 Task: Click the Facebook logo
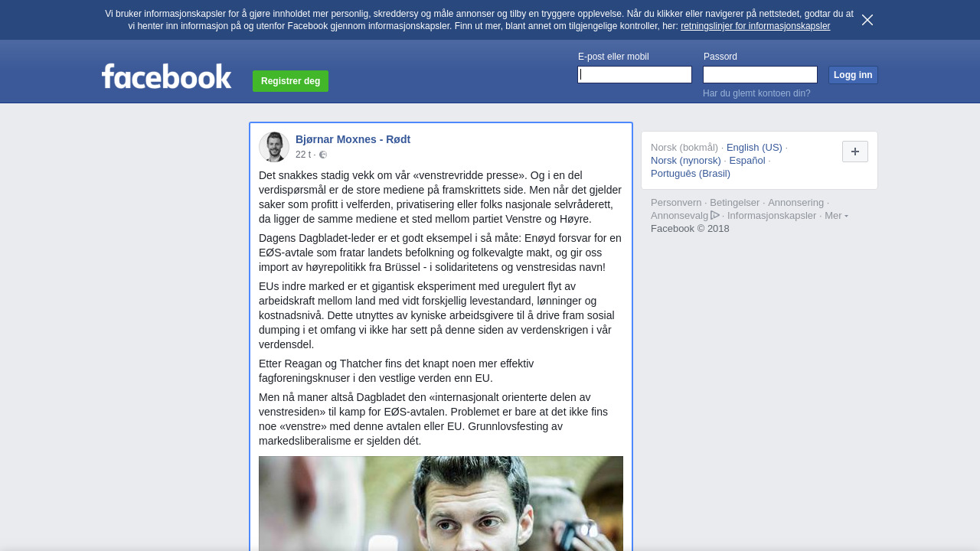coord(166,77)
